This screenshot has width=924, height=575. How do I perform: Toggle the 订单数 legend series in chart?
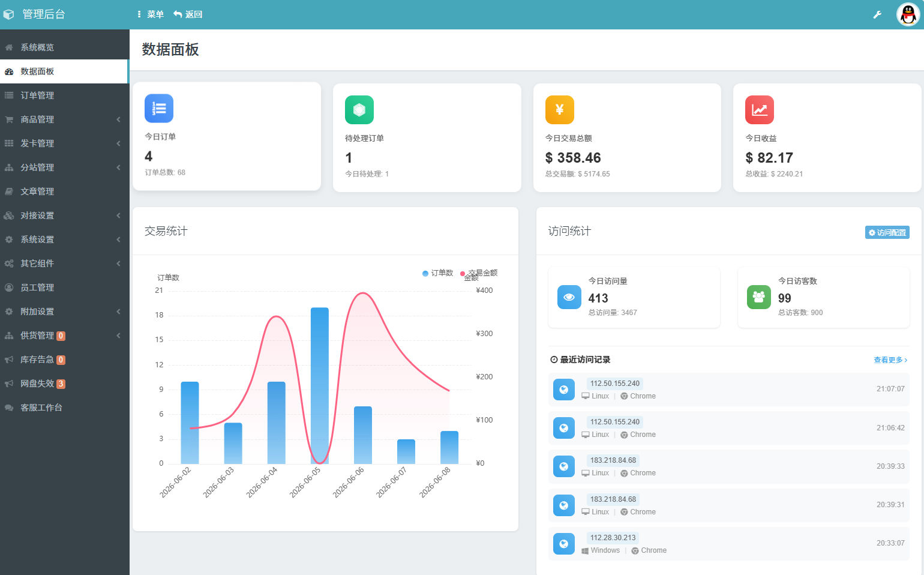[438, 273]
